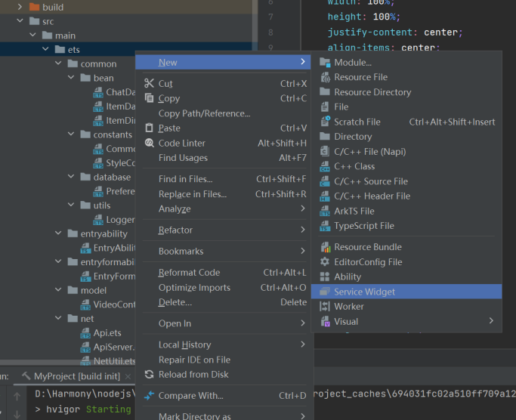Image resolution: width=516 pixels, height=420 pixels.
Task: Click the Service Widget icon
Action: [325, 292]
